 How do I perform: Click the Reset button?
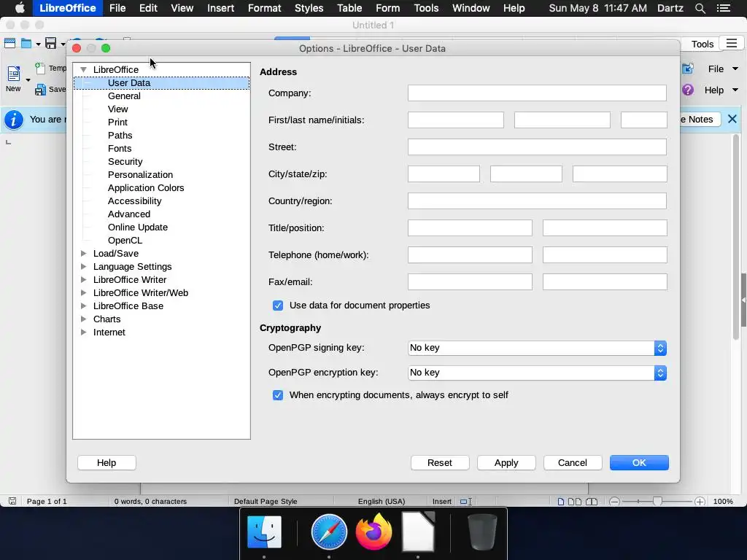pyautogui.click(x=440, y=462)
